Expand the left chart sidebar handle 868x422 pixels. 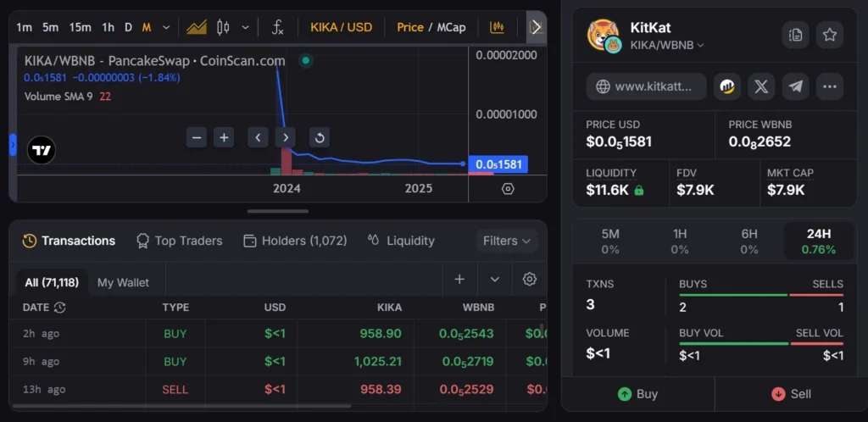point(13,145)
